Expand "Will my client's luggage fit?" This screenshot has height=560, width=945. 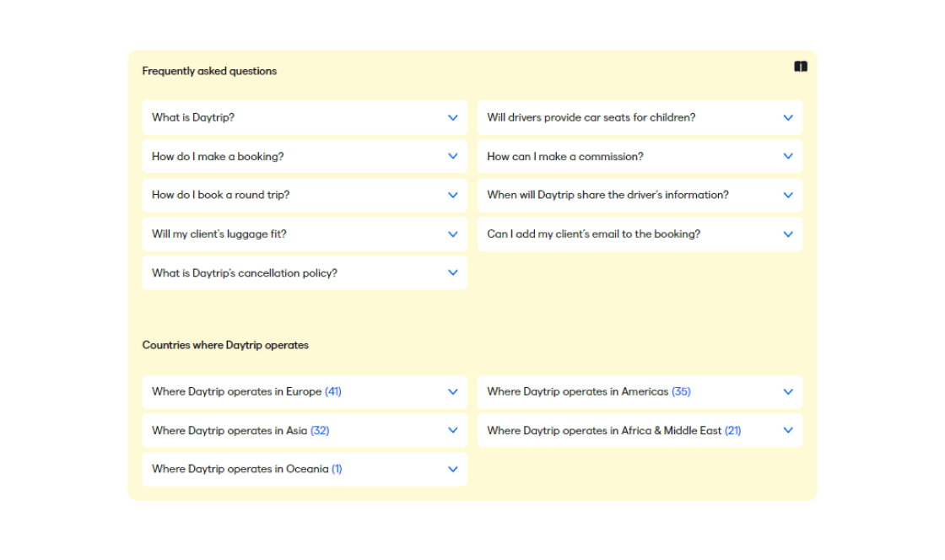coord(305,234)
